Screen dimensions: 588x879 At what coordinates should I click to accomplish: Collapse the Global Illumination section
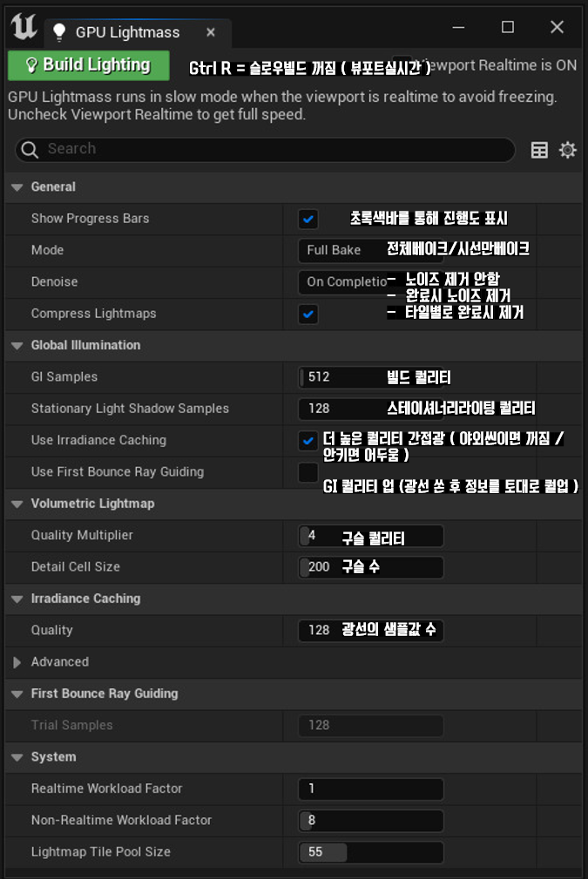click(17, 345)
